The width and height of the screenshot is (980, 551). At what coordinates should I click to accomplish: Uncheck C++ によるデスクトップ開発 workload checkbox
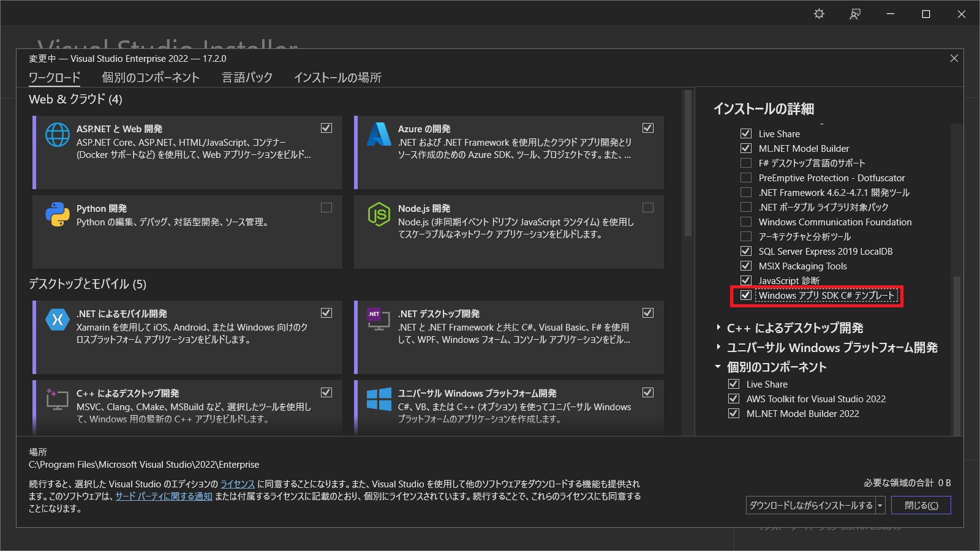point(326,392)
